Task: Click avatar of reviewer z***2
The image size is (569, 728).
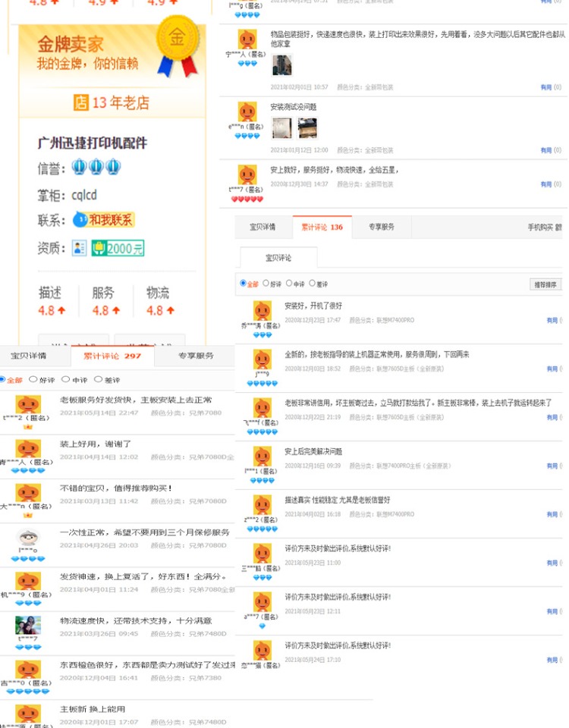Action: [x=262, y=505]
